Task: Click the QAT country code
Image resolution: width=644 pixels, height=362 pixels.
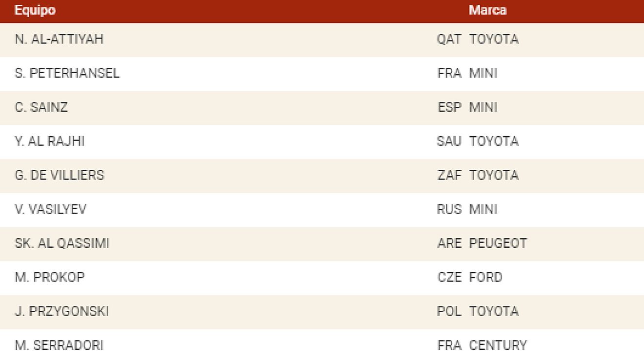Action: (449, 39)
